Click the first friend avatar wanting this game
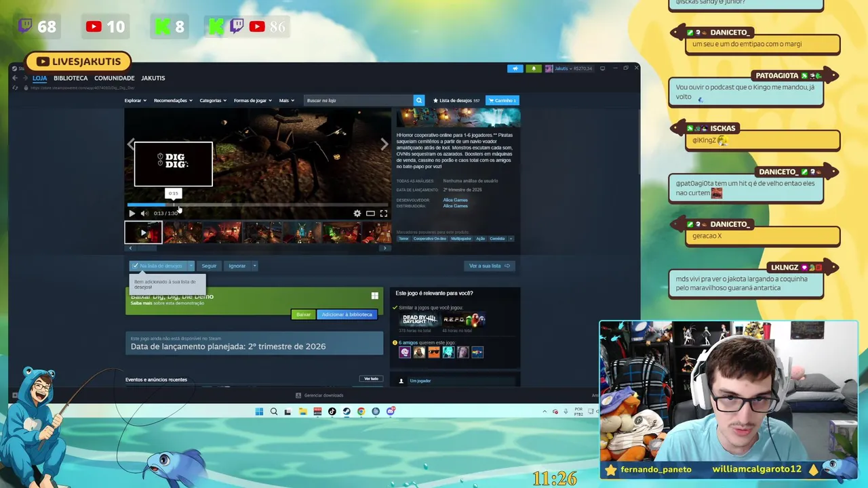The width and height of the screenshot is (868, 488). tap(405, 352)
